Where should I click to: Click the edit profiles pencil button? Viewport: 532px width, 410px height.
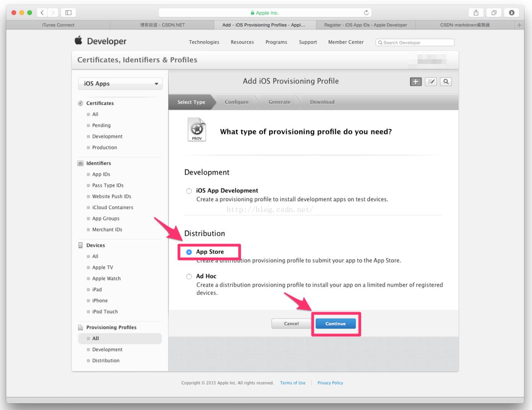(431, 82)
